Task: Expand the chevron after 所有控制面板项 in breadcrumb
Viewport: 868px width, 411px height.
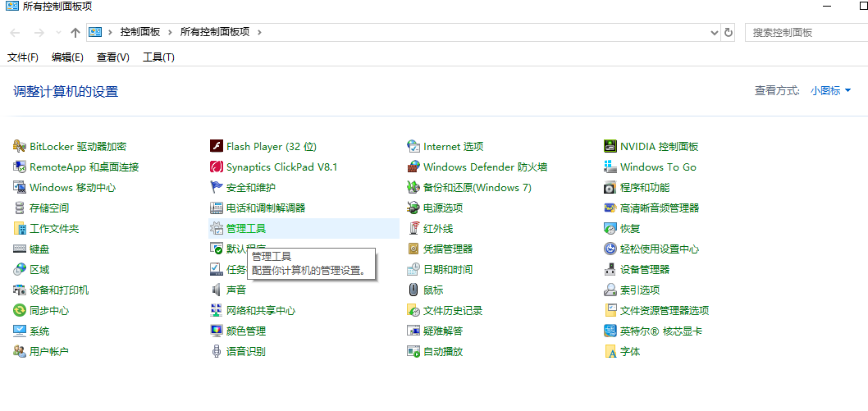Action: coord(258,32)
